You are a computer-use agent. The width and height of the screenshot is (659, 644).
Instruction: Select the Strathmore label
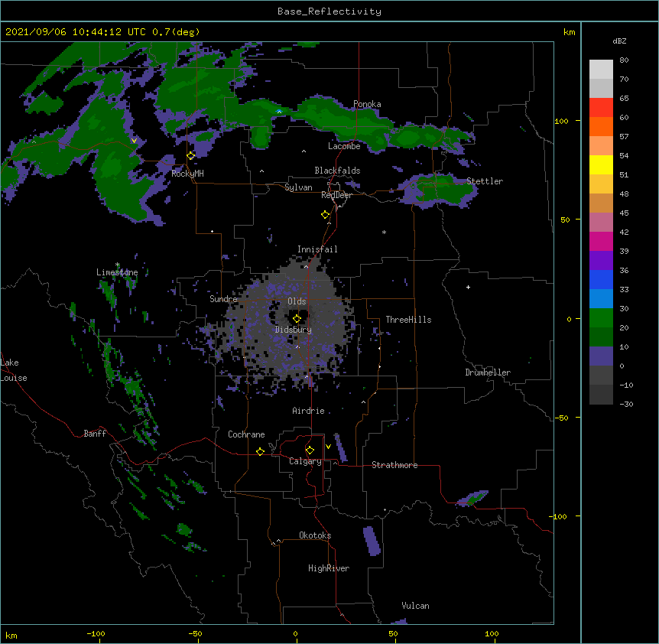point(394,465)
